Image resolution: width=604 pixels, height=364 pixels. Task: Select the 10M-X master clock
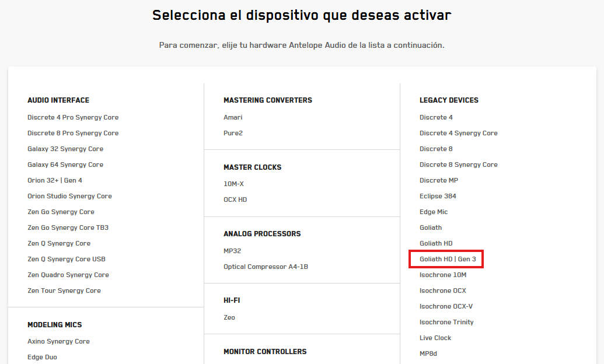[233, 184]
